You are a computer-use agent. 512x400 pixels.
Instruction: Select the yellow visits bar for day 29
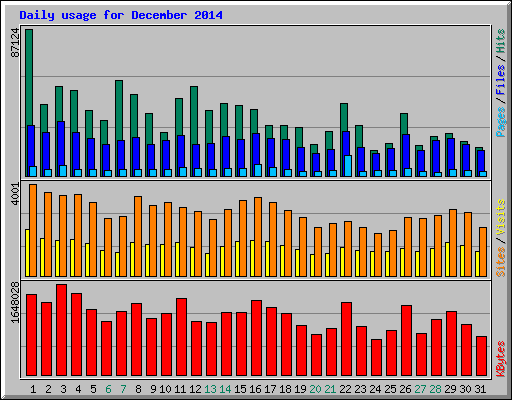click(447, 259)
